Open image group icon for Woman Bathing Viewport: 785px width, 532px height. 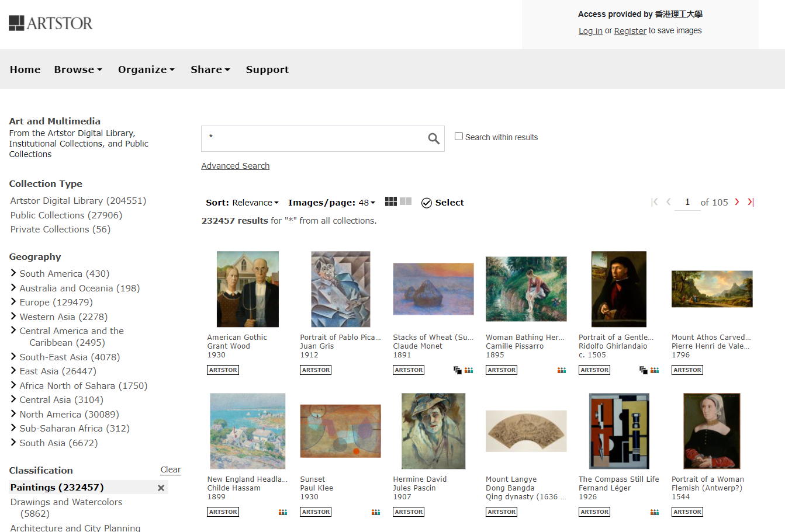coord(562,370)
